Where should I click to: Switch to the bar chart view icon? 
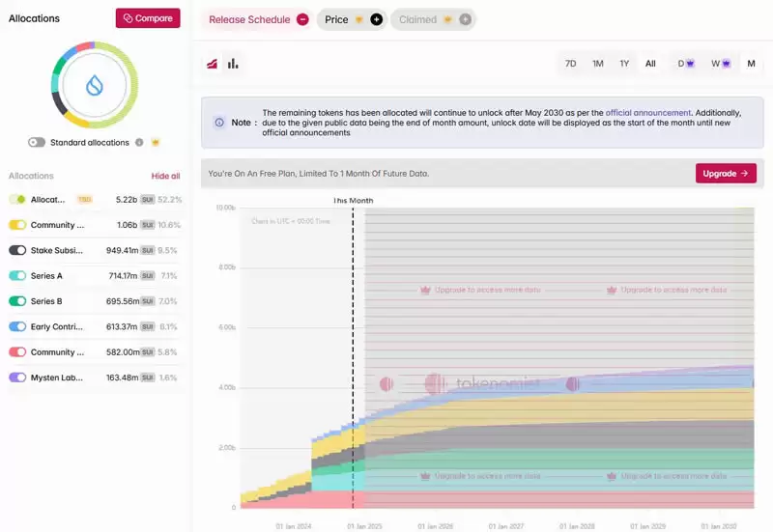[233, 64]
